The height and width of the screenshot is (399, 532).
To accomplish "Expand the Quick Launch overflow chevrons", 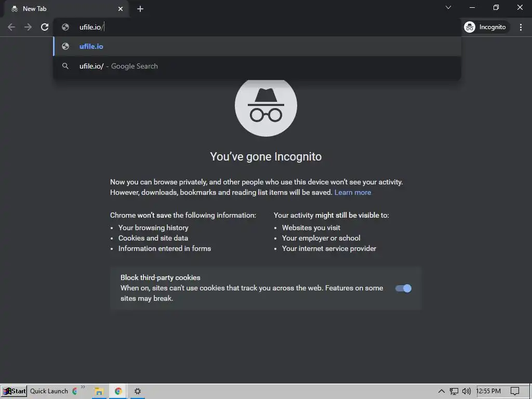I will click(83, 387).
